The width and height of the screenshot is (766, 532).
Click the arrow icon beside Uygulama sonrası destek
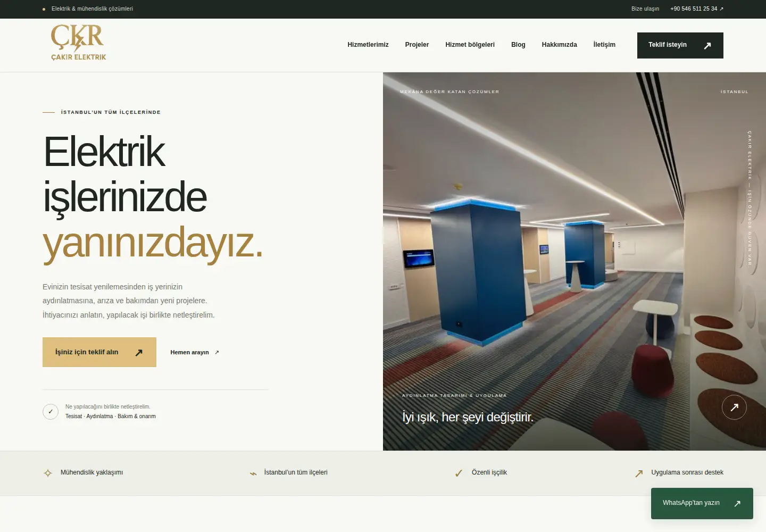(639, 473)
